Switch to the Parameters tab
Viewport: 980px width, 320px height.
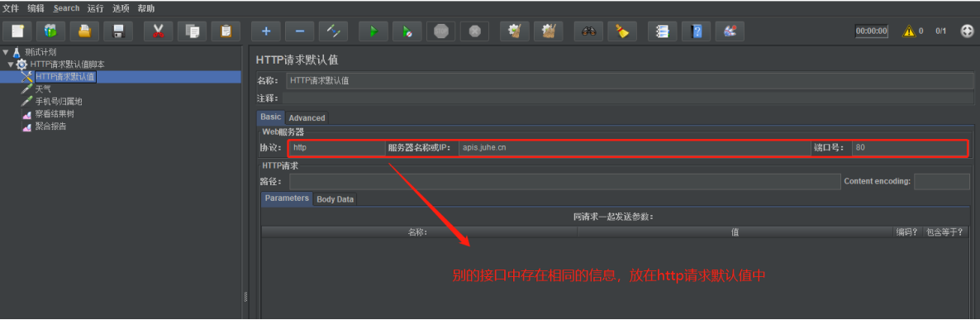tap(287, 198)
